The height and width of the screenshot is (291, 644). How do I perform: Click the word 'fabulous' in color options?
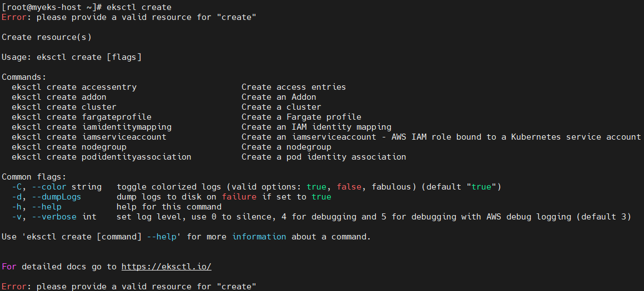pos(391,187)
